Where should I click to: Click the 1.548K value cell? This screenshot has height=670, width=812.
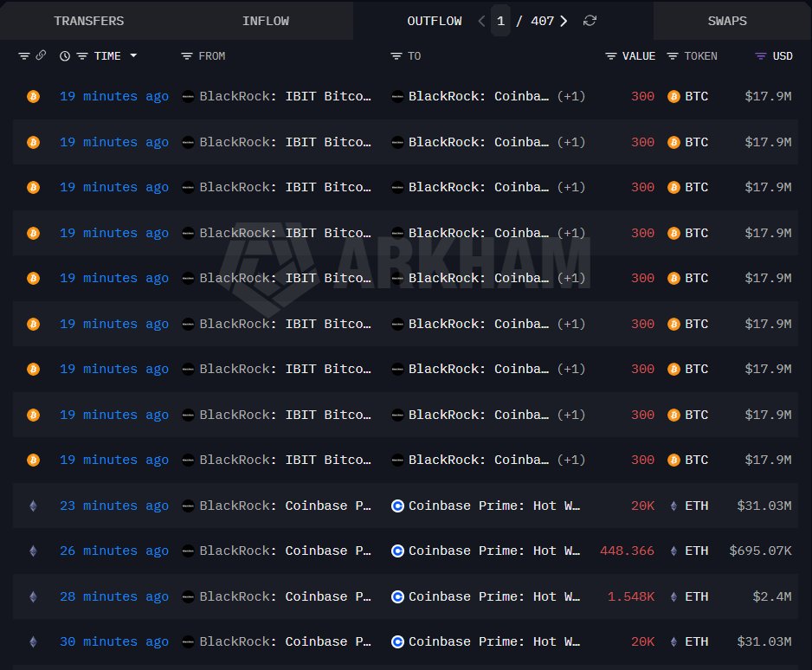coord(631,596)
